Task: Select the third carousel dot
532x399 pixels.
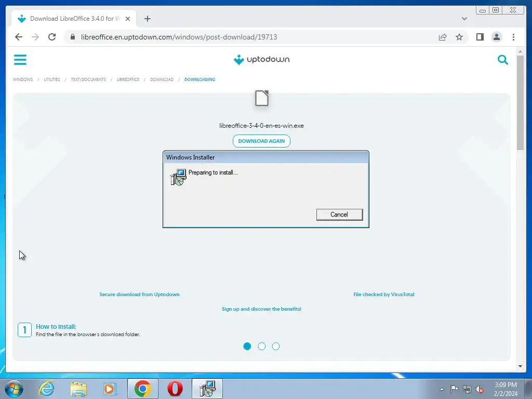Action: 276,346
